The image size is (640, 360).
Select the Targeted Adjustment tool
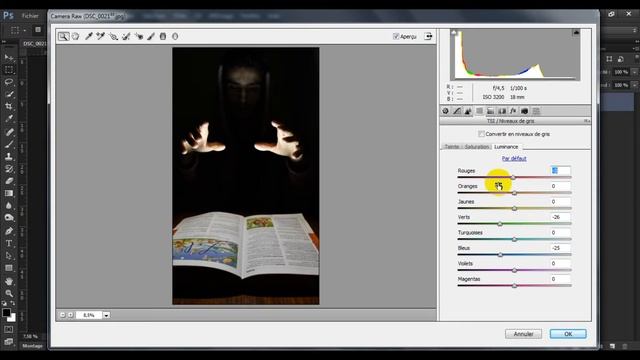(x=113, y=36)
